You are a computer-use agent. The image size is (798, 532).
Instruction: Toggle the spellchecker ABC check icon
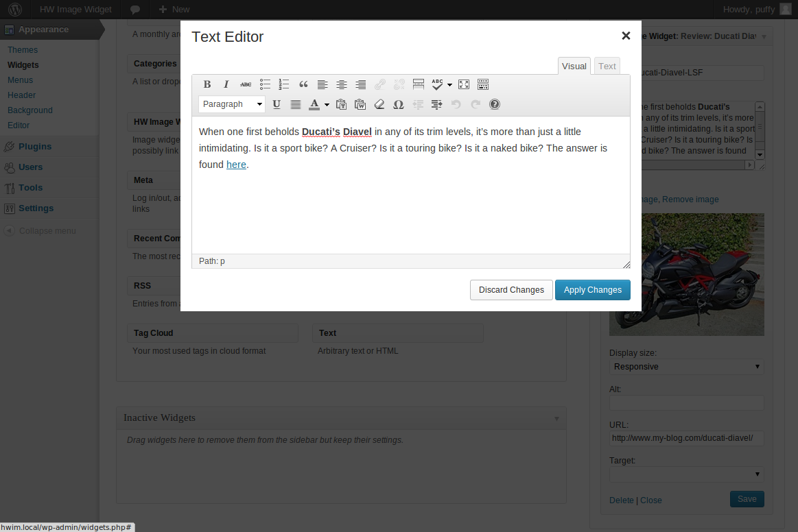coord(436,84)
